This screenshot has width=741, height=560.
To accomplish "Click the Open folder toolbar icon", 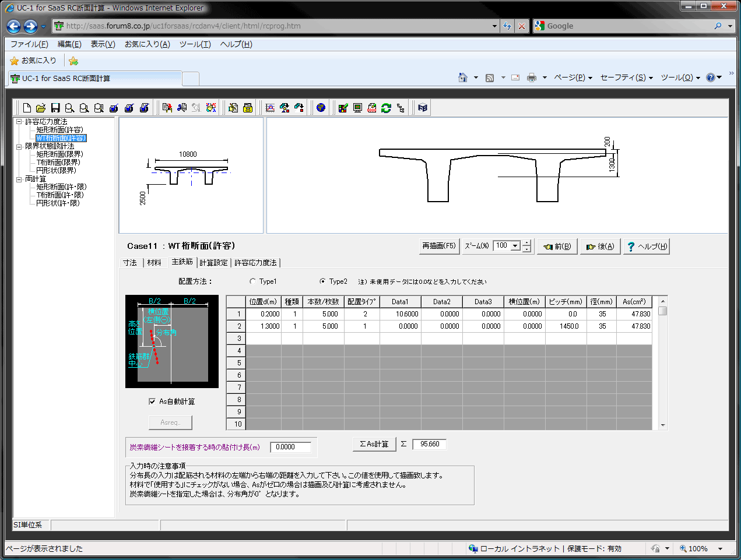I will click(x=41, y=108).
